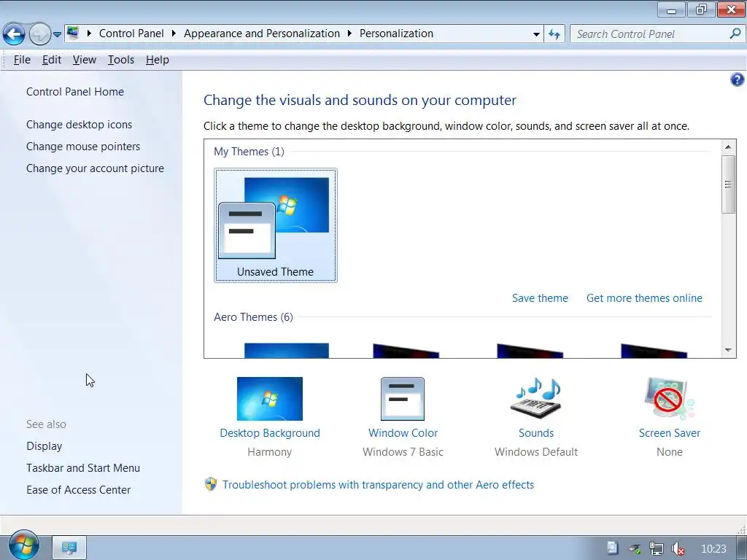Click the Sounds keyboard and notes icon
Viewport: 747px width, 560px height.
tap(536, 399)
